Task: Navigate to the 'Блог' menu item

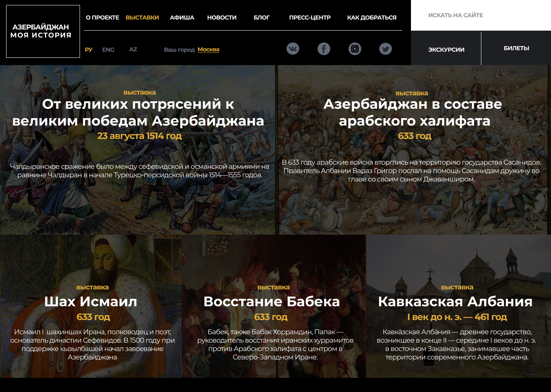Action: click(x=262, y=18)
